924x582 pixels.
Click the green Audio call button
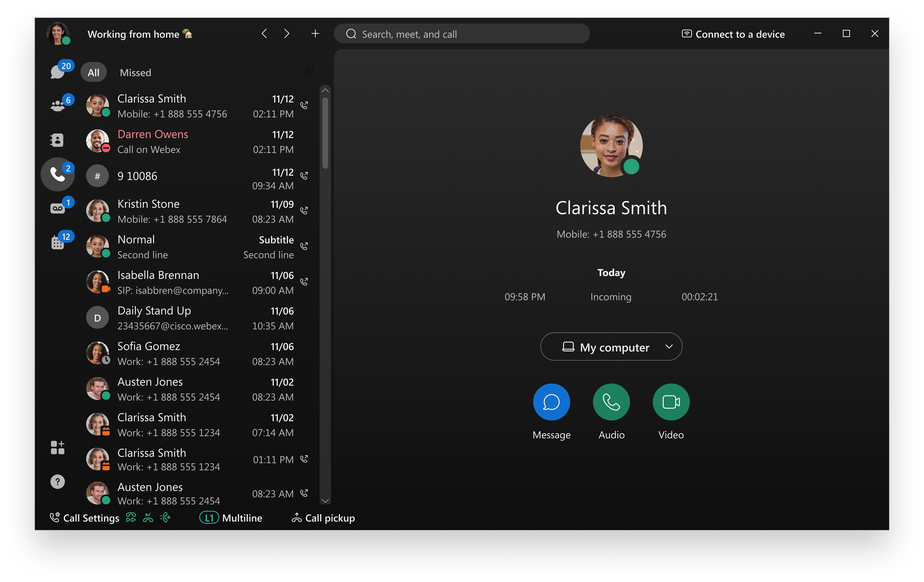(x=611, y=402)
